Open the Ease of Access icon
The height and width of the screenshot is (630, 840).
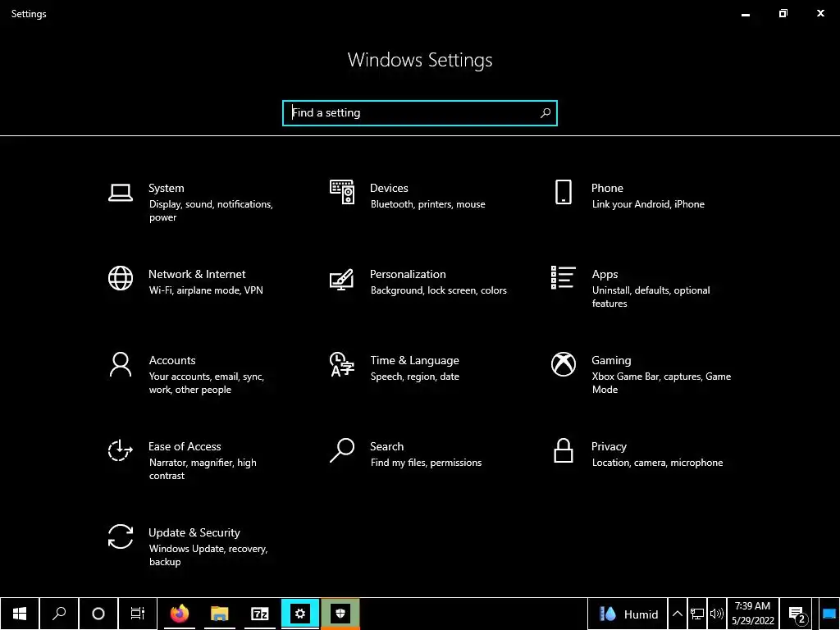tap(121, 450)
